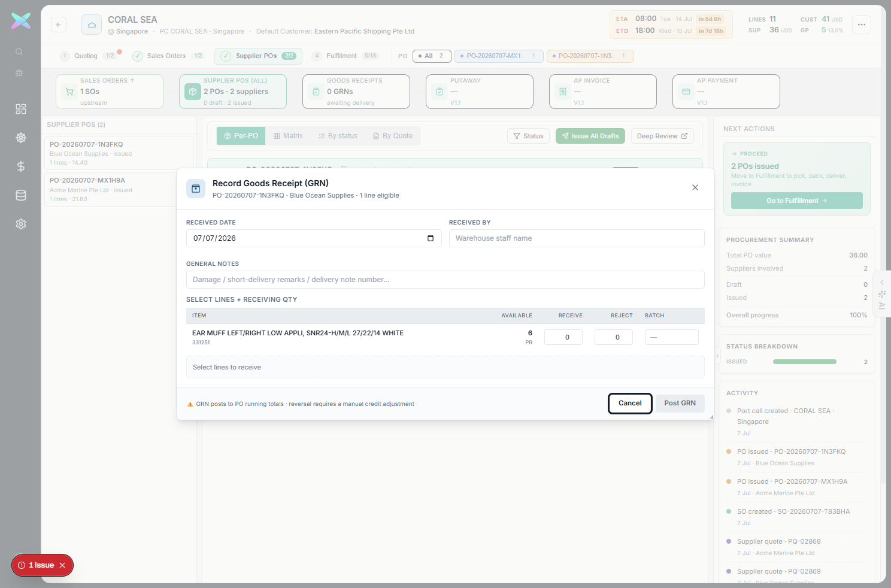Click Issue All Drafts button
This screenshot has width=891, height=588.
[590, 136]
